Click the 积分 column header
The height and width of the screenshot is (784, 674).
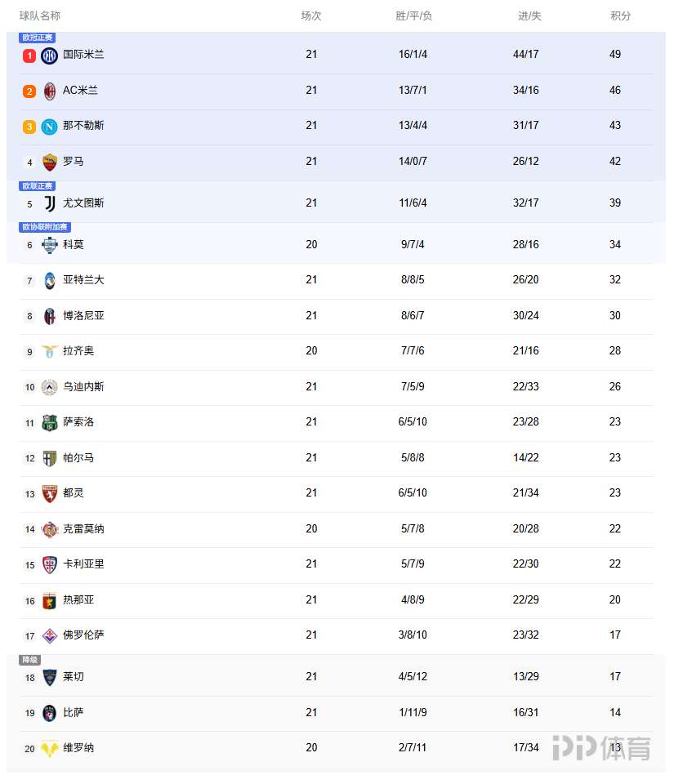[621, 16]
